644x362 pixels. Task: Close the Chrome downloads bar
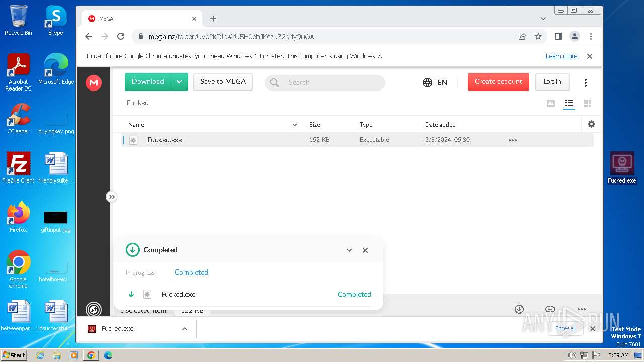pyautogui.click(x=593, y=329)
